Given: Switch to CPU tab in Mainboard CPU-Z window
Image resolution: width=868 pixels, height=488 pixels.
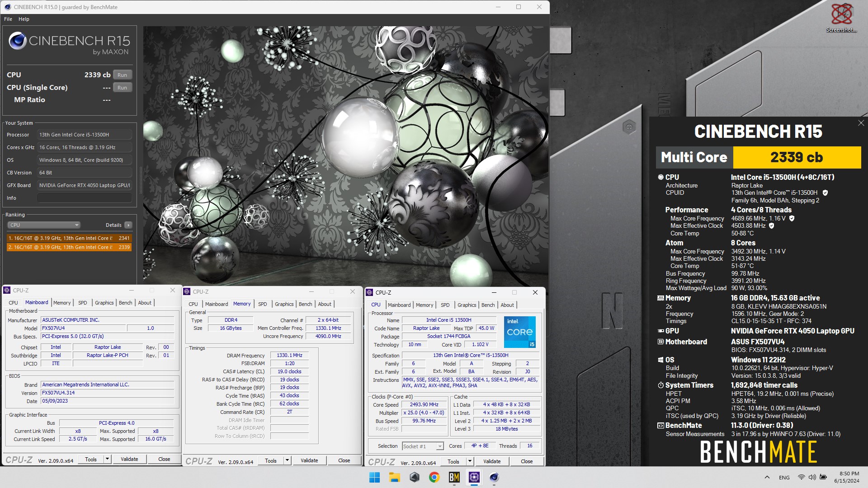Looking at the screenshot, I should point(13,303).
